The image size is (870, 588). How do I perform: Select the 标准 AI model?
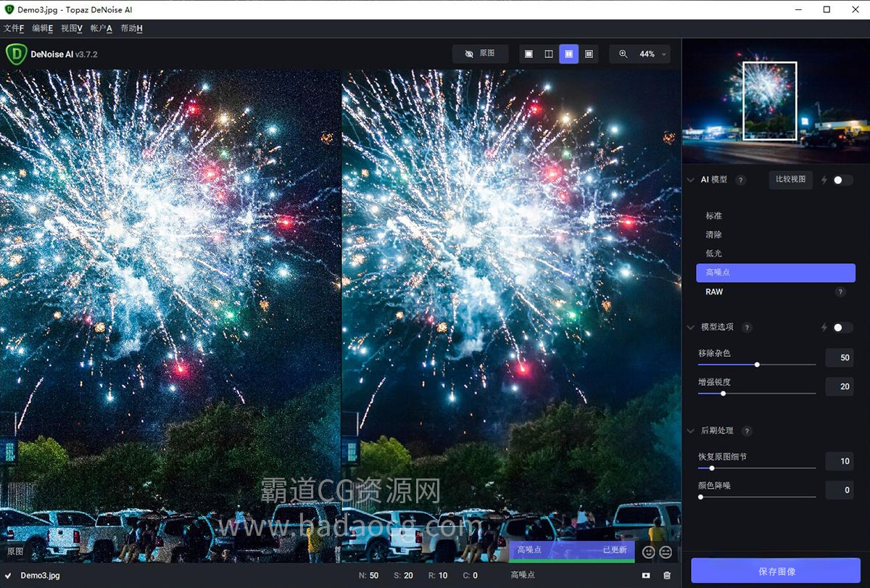pos(776,216)
